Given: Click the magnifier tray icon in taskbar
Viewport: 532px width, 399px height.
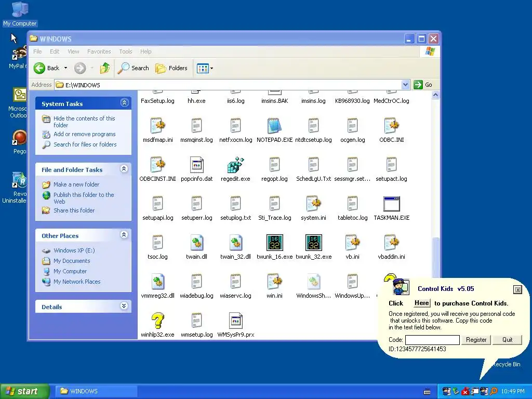Looking at the screenshot, I should tap(494, 391).
